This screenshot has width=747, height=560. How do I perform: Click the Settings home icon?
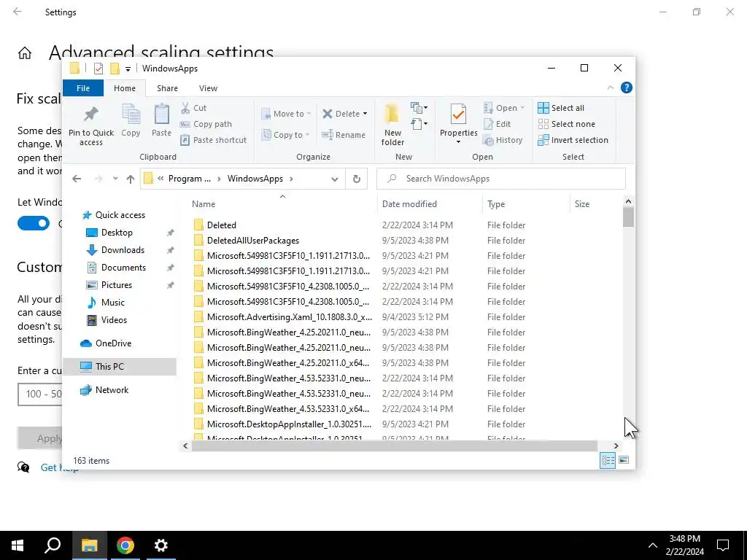[24, 52]
